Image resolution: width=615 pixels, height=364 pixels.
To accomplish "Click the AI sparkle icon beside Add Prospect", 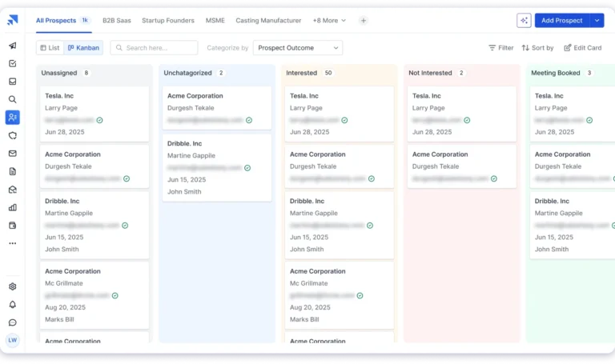I will pos(524,20).
